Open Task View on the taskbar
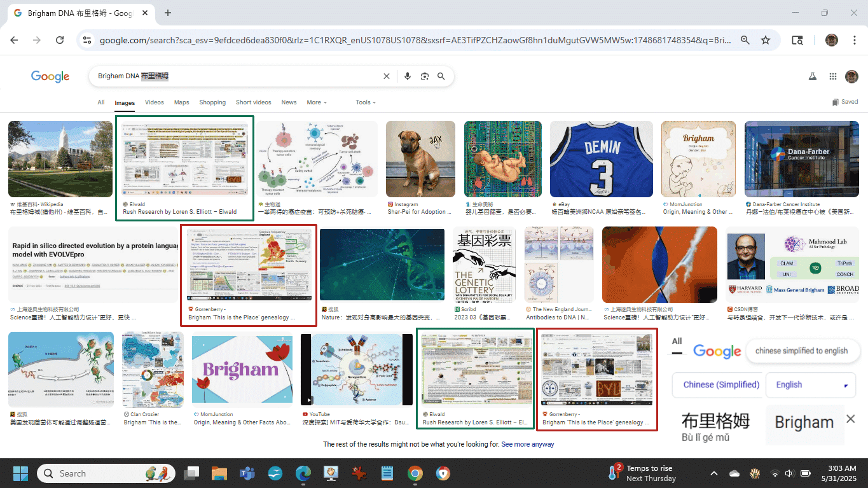 tap(191, 473)
